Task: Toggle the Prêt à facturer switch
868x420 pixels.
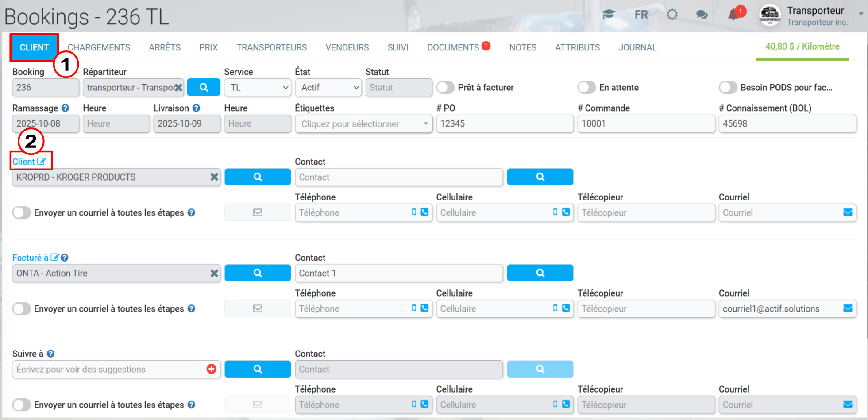Action: coord(446,87)
